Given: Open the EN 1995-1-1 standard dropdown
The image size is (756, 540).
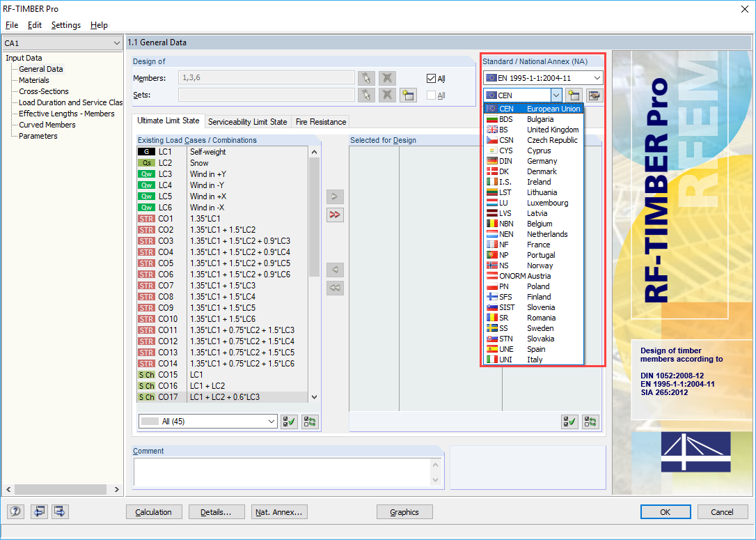Looking at the screenshot, I should 597,78.
